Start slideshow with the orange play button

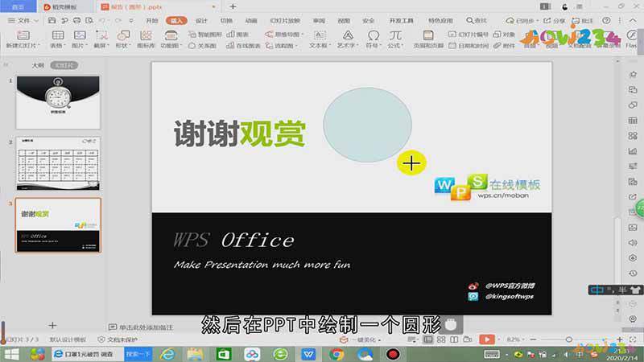[x=487, y=339]
